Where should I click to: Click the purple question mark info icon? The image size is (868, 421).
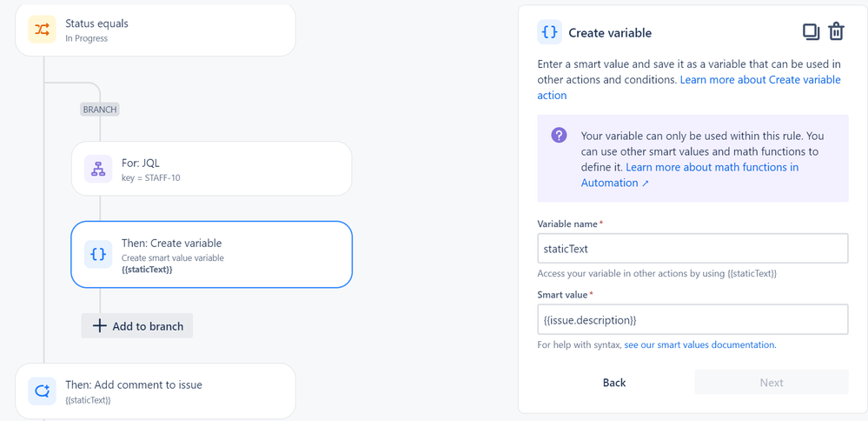coord(559,136)
